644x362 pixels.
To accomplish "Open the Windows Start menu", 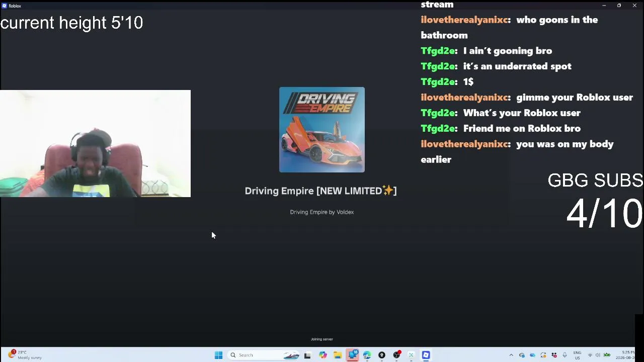I will 218,355.
